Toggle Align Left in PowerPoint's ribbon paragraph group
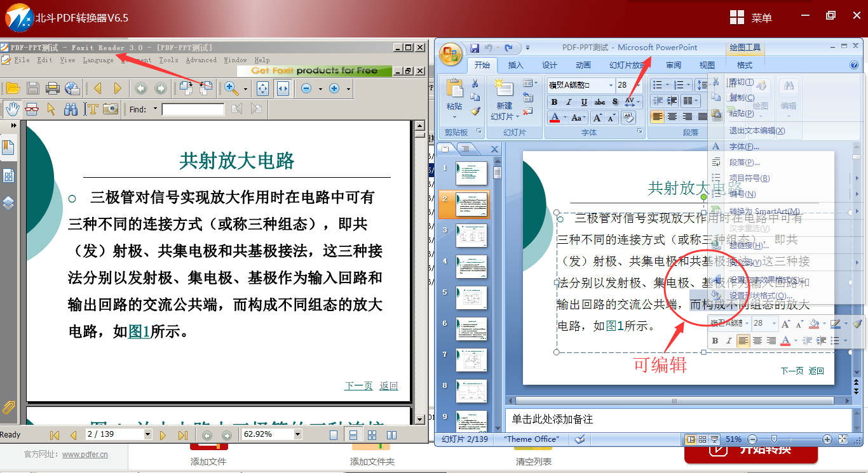Image resolution: width=868 pixels, height=473 pixels. tap(657, 117)
